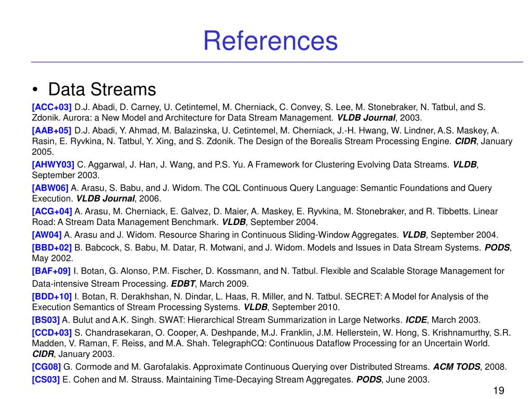Click bold 'VLDB Journal' in the Aurora reference
Screen dimensions: 532x399
click(366, 118)
